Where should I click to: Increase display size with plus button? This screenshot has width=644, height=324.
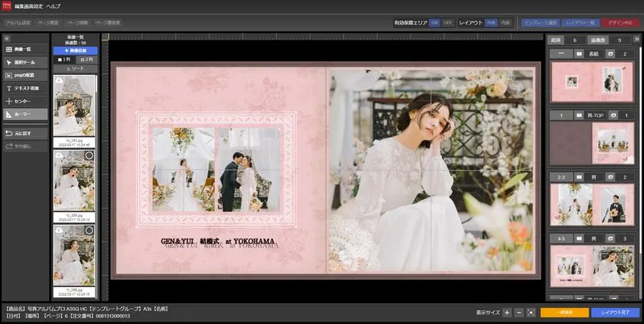[506, 311]
